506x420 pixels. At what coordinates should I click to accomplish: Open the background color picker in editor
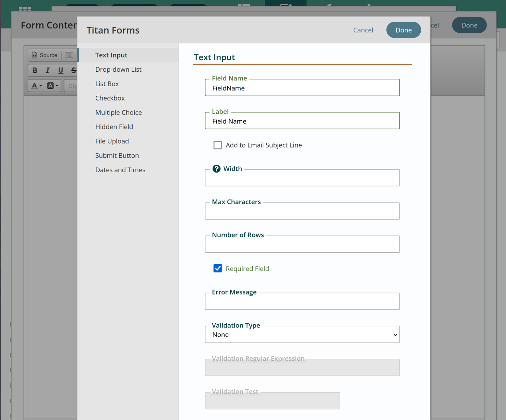point(53,86)
